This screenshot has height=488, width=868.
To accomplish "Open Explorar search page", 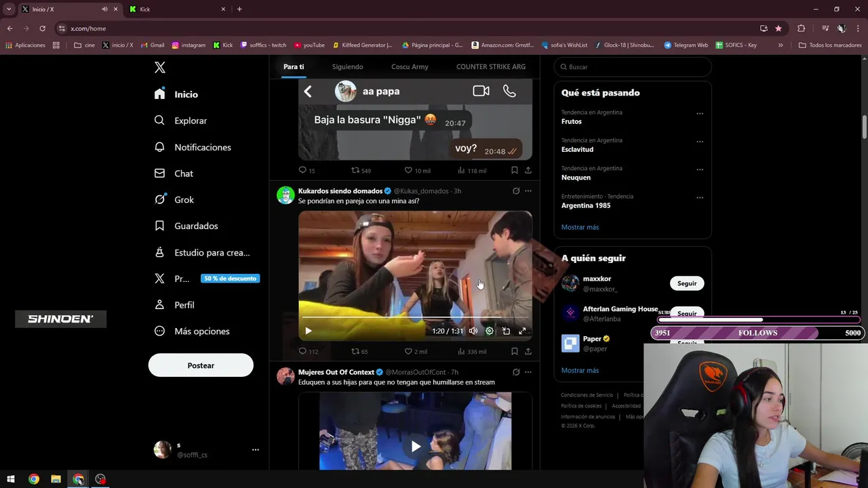I will point(180,121).
